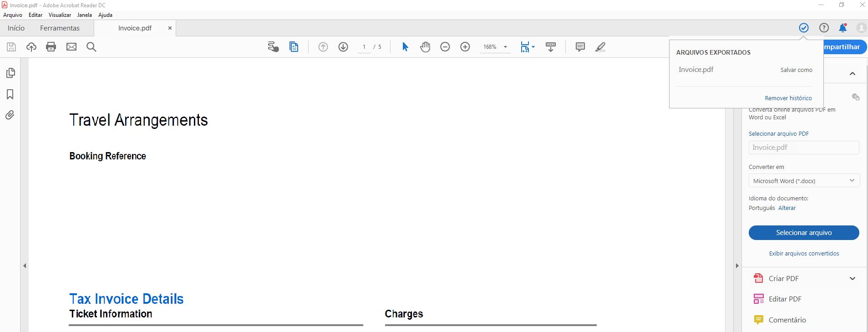Screen dimensions: 868x332
Task: Click the export PDF icon in right pane
Action: click(856, 97)
